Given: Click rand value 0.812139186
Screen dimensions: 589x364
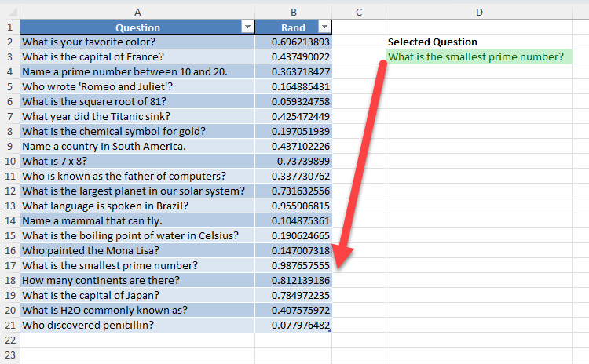Looking at the screenshot, I should tap(294, 280).
